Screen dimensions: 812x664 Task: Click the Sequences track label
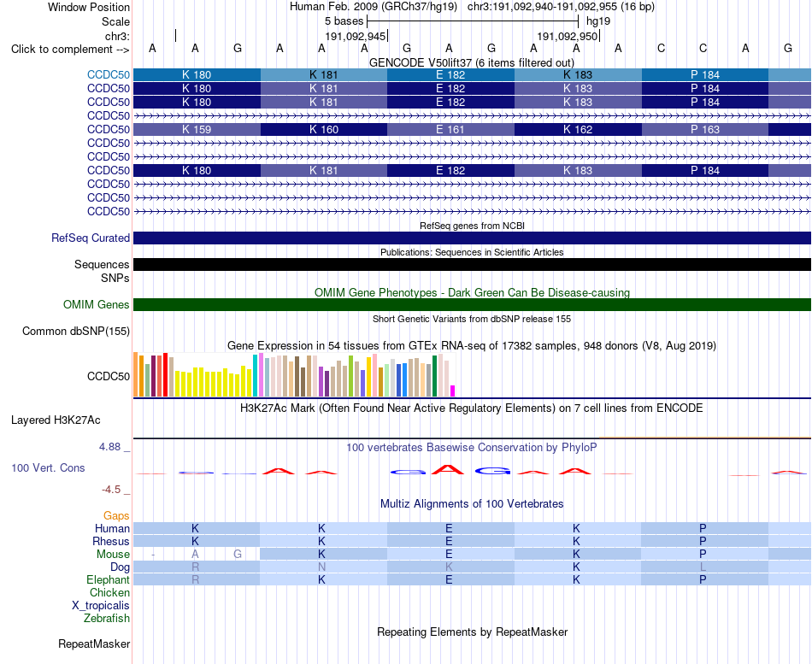click(x=102, y=264)
